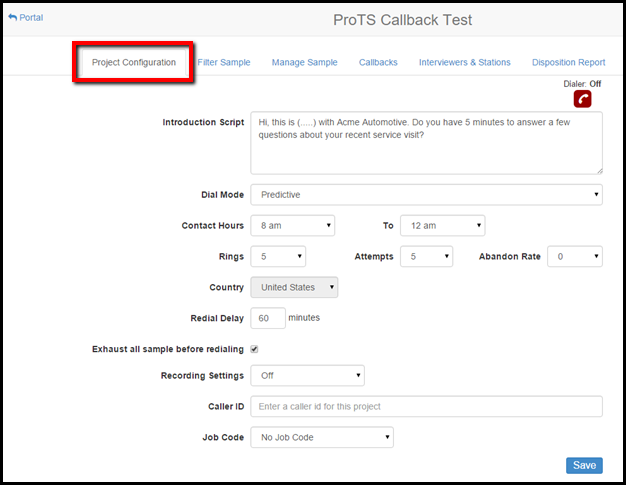This screenshot has width=626, height=485.
Task: Expand the Contact Hours start time dropdown
Action: click(x=292, y=226)
